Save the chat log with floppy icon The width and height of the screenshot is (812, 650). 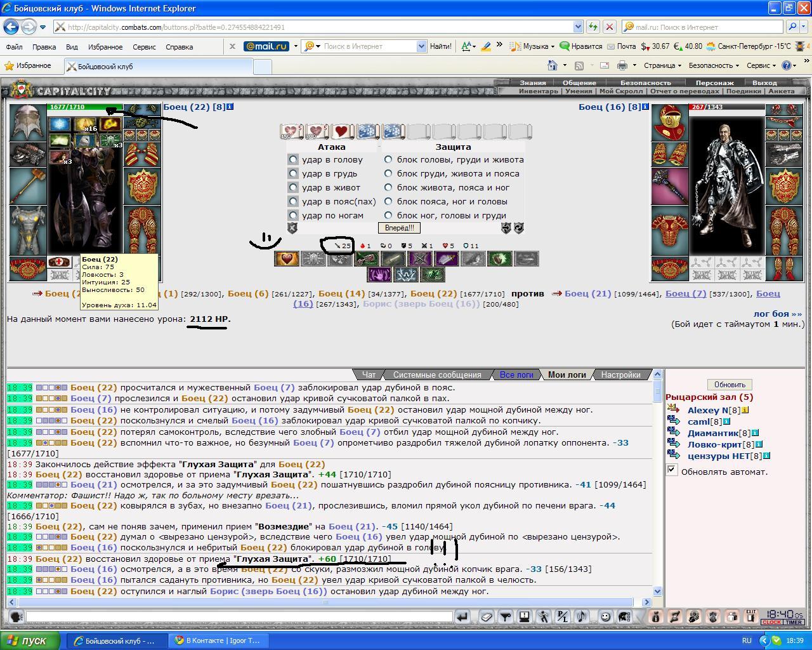pyautogui.click(x=524, y=616)
